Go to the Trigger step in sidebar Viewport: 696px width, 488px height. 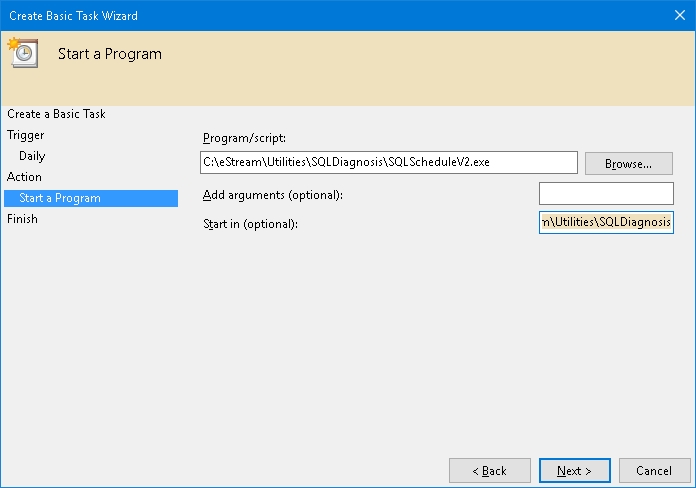pos(26,135)
